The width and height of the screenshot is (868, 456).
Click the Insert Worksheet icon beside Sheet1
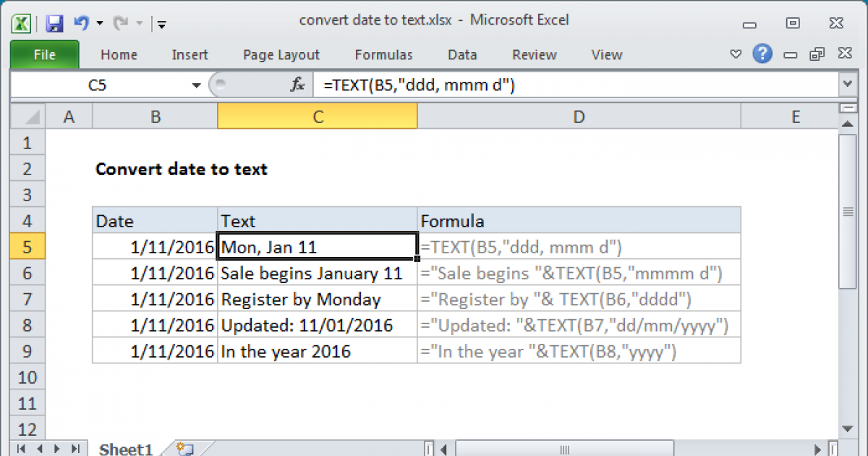(184, 449)
